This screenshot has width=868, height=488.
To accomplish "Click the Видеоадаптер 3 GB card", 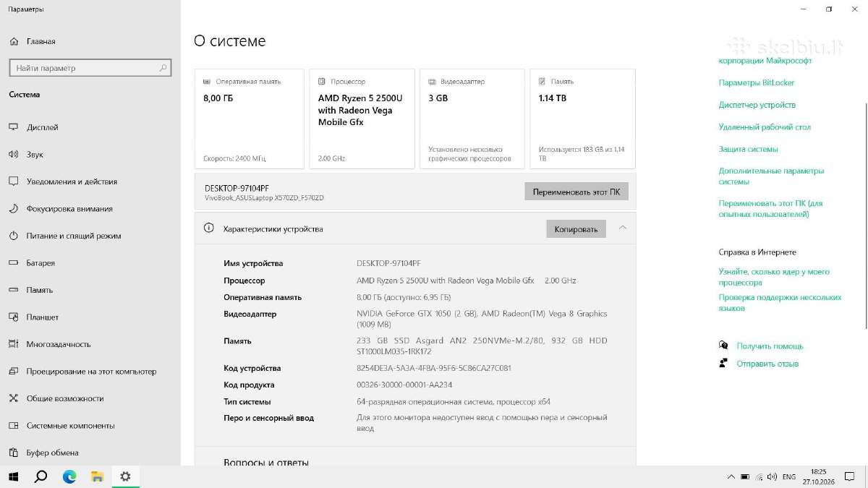I will [472, 119].
